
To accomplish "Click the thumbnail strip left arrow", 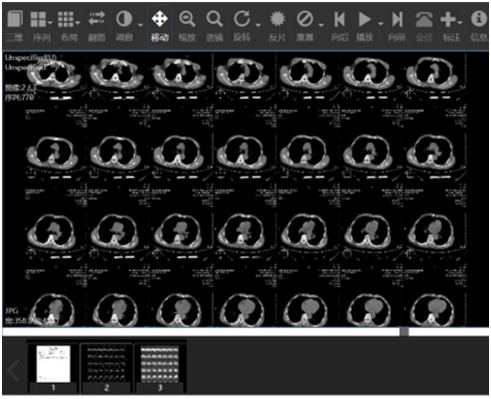I will 14,370.
